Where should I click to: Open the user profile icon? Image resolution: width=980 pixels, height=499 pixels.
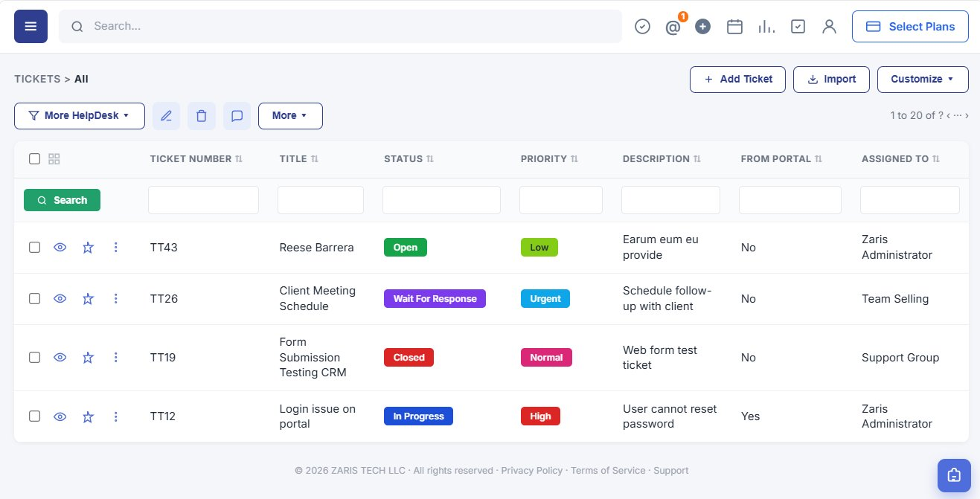point(829,27)
